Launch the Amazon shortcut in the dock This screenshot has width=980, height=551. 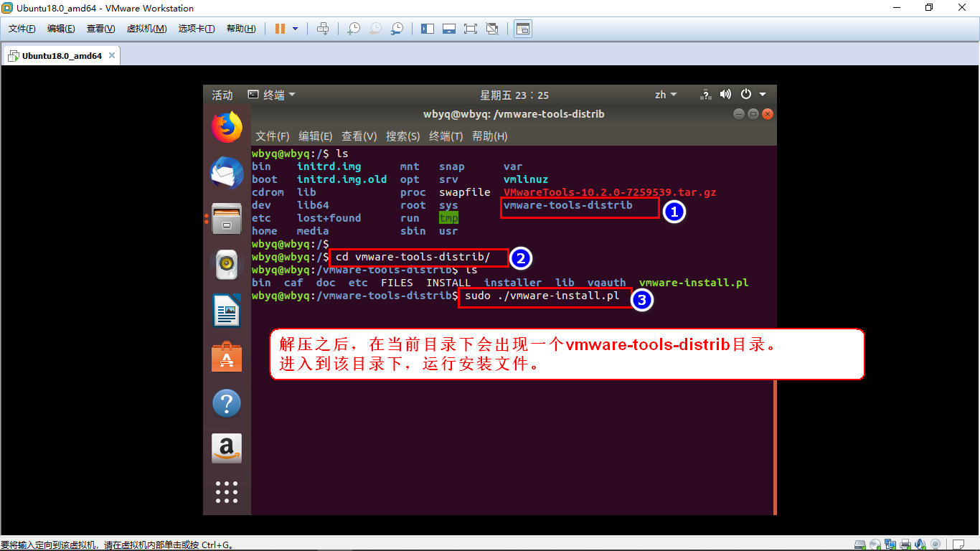click(x=226, y=448)
